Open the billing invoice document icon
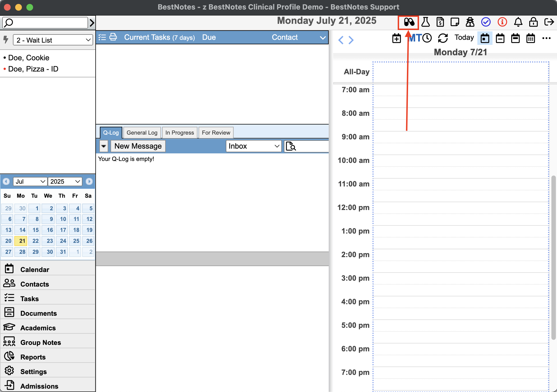The width and height of the screenshot is (557, 392). [440, 22]
